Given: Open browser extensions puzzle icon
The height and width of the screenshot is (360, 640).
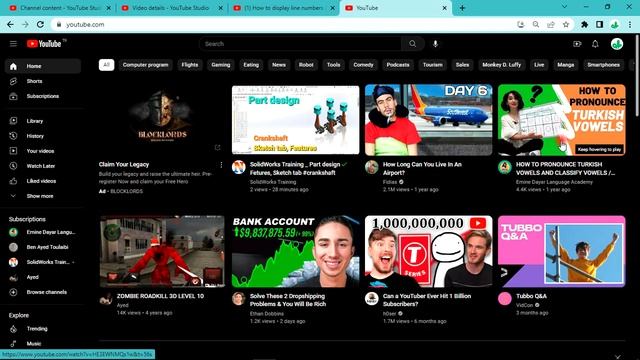Looking at the screenshot, I should coord(584,24).
